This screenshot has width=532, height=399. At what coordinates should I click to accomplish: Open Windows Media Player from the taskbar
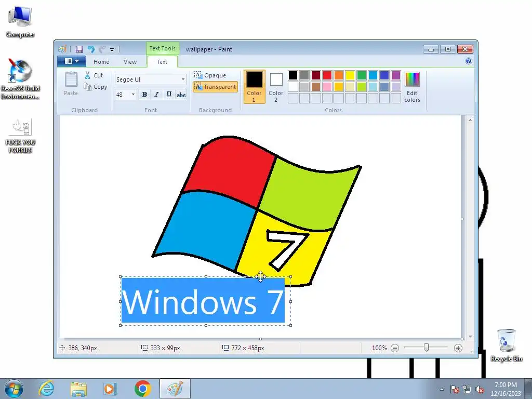110,389
